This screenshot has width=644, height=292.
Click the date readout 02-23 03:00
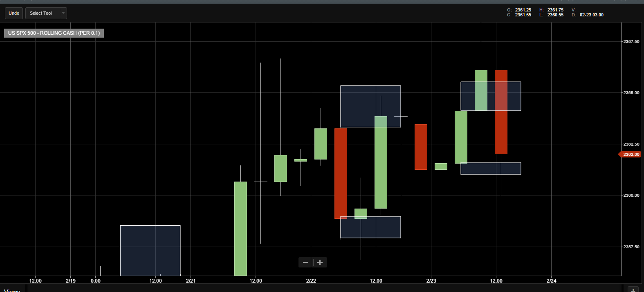pos(591,15)
